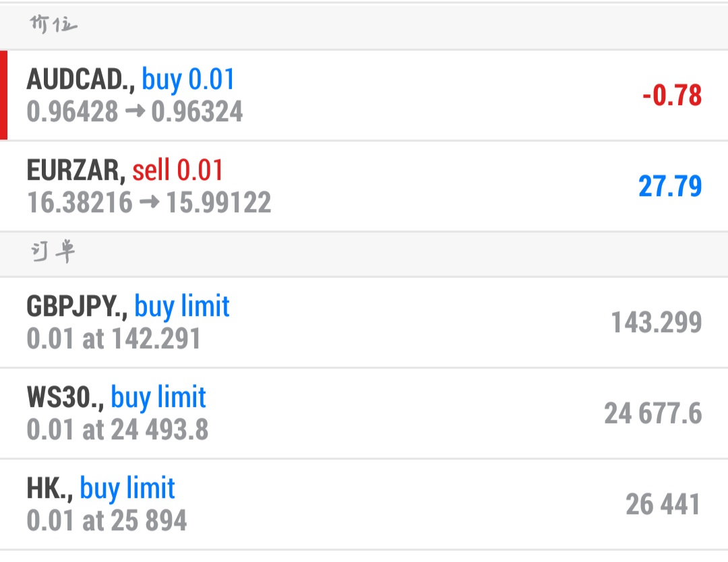Click HK order line 0.01 at 25 894
The width and height of the screenshot is (728, 562).
(107, 521)
